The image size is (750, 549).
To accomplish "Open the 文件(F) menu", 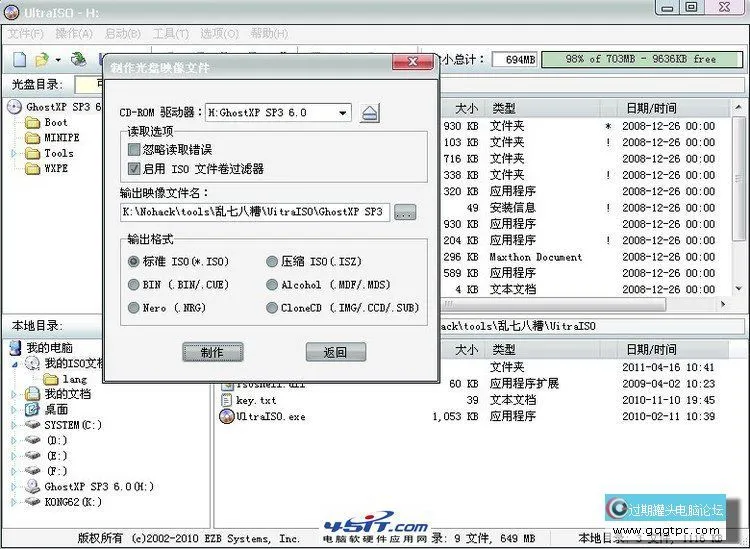I will coord(25,33).
